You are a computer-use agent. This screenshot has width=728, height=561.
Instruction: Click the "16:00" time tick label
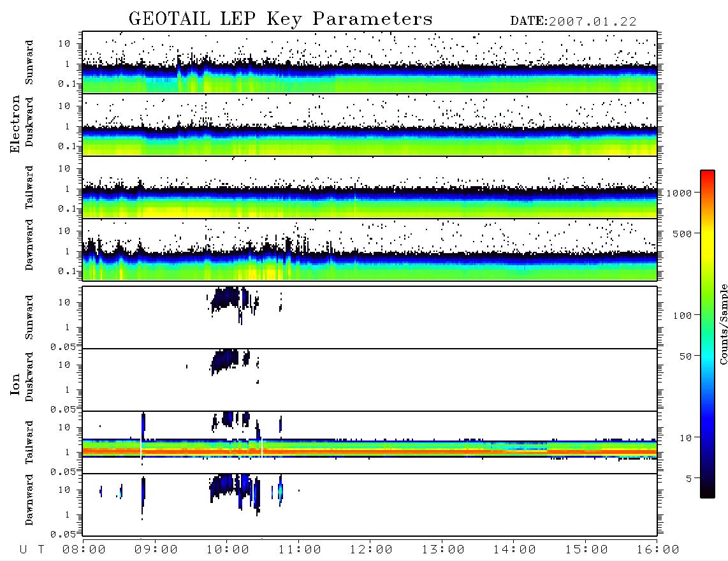click(x=658, y=550)
